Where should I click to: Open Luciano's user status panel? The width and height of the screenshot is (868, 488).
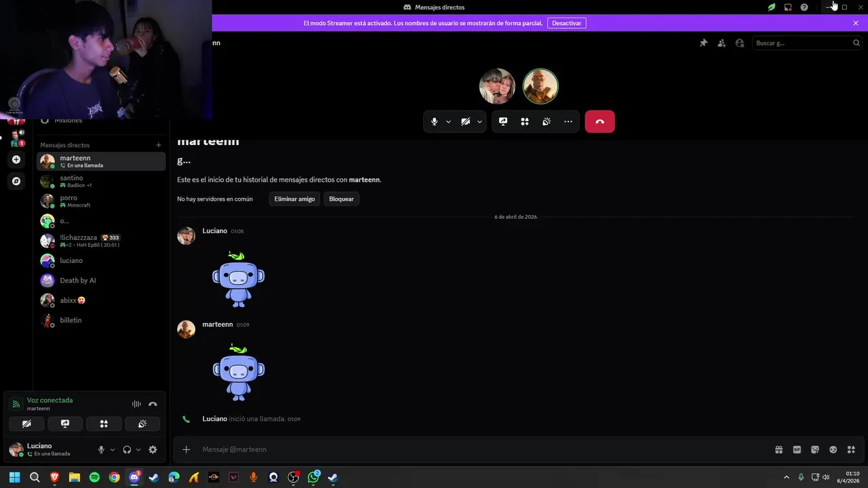coord(49,449)
